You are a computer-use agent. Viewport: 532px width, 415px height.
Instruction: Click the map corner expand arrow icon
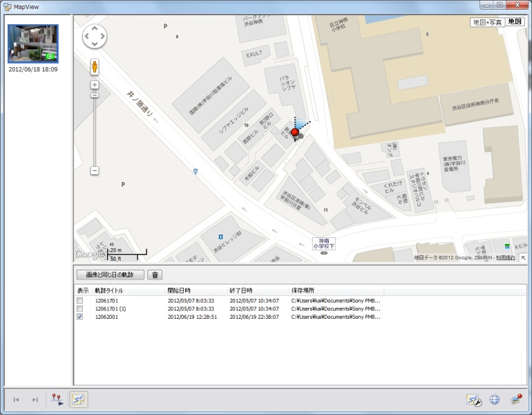click(524, 258)
